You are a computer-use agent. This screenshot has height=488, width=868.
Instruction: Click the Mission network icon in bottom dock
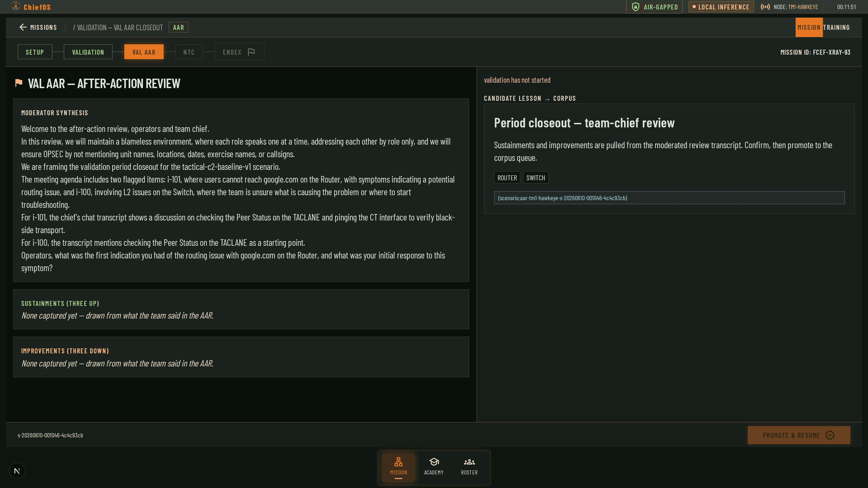[398, 461]
